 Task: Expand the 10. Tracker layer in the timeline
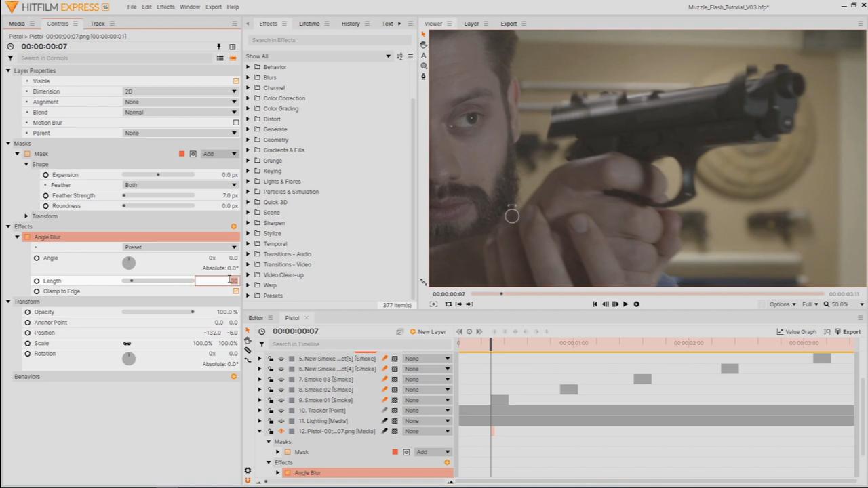click(259, 411)
